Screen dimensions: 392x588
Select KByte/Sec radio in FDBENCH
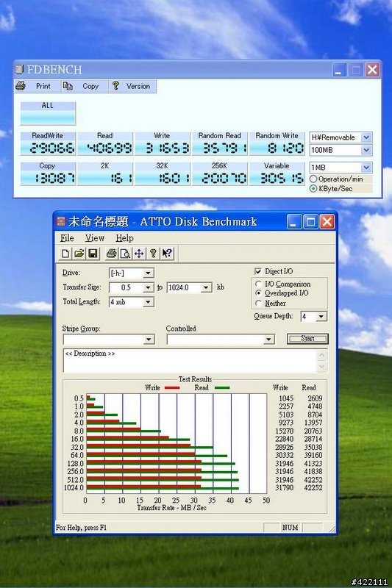[313, 189]
